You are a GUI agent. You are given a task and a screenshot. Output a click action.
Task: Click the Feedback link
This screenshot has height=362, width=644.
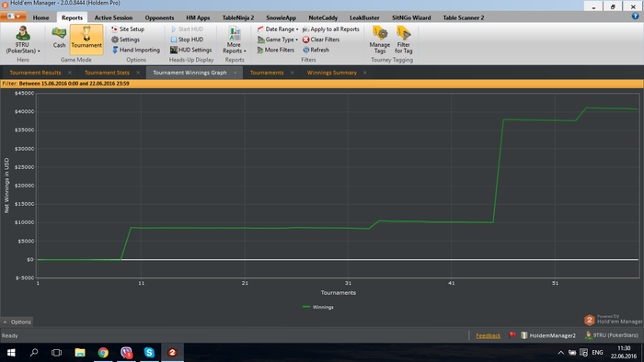[x=488, y=335]
